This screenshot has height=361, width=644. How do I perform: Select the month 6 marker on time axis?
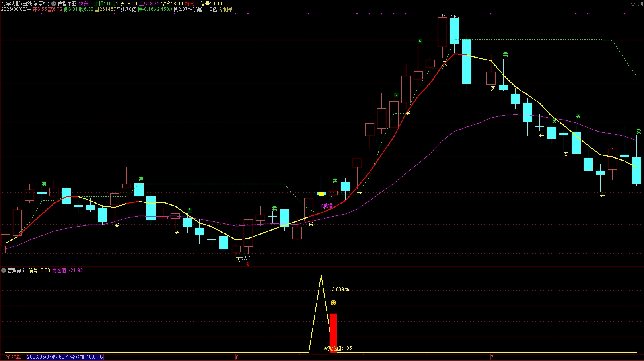237,357
